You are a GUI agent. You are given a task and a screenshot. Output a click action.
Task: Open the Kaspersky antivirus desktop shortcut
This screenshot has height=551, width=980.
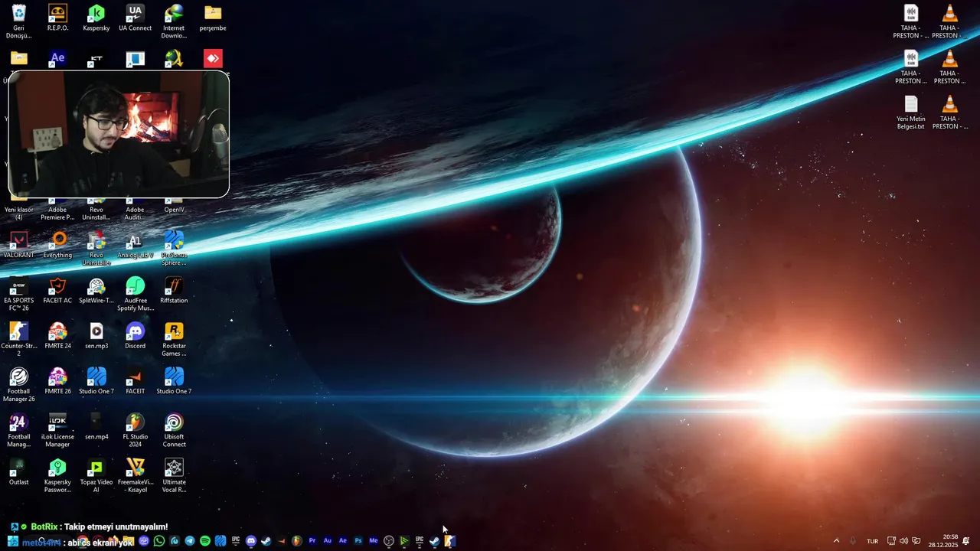96,18
